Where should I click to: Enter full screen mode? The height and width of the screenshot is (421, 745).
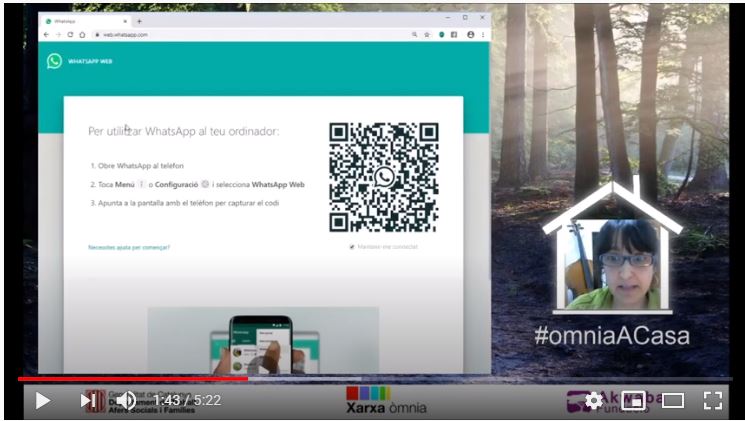pyautogui.click(x=713, y=401)
